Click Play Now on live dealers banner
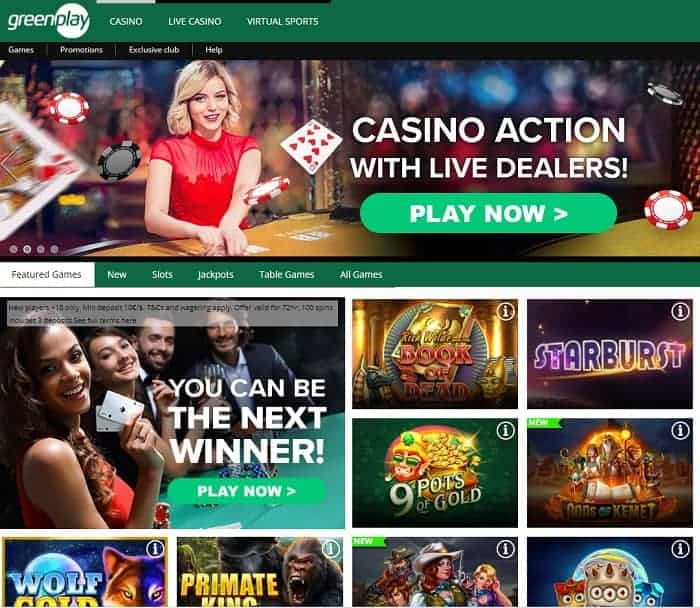700x608 pixels. (x=488, y=213)
